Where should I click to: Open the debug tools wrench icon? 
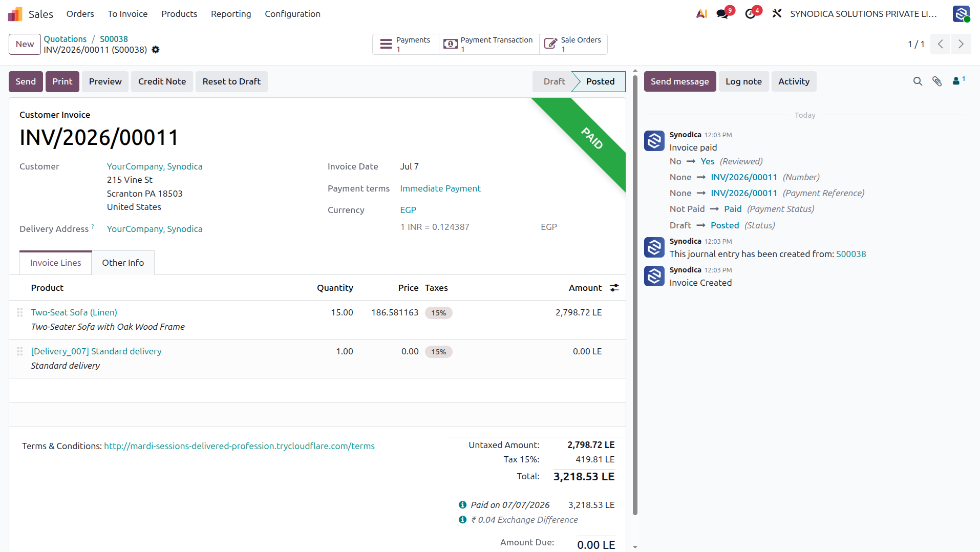click(x=777, y=14)
